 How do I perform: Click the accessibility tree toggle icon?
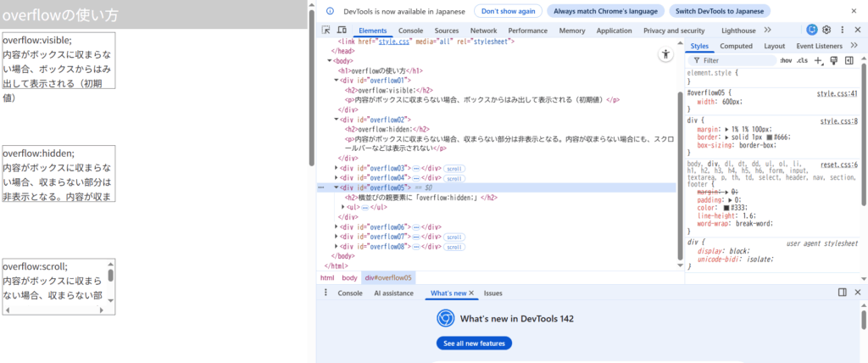(665, 54)
